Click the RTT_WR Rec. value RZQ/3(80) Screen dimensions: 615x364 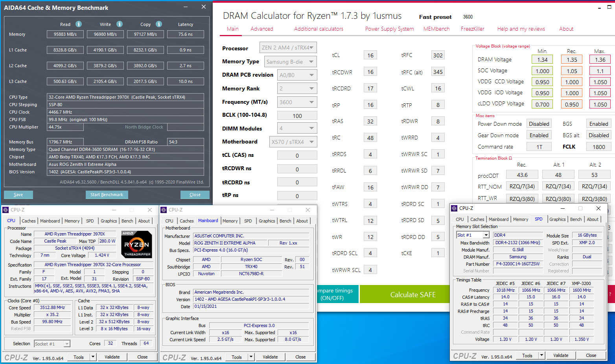pos(522,199)
